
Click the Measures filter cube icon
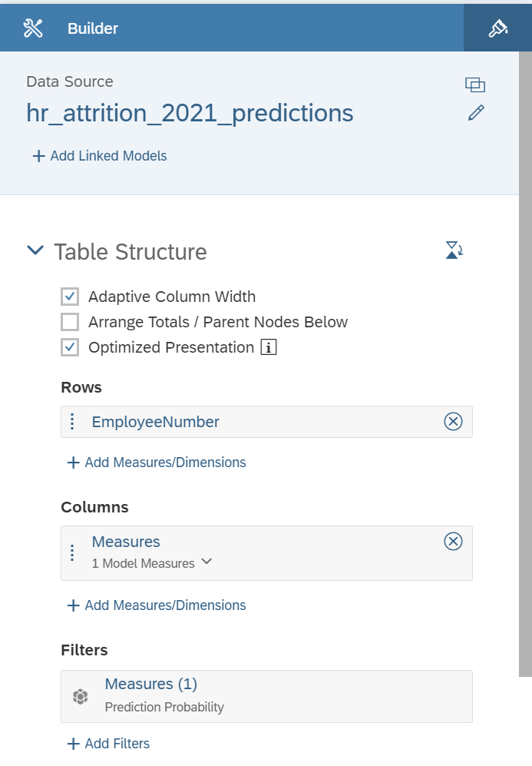pyautogui.click(x=80, y=696)
